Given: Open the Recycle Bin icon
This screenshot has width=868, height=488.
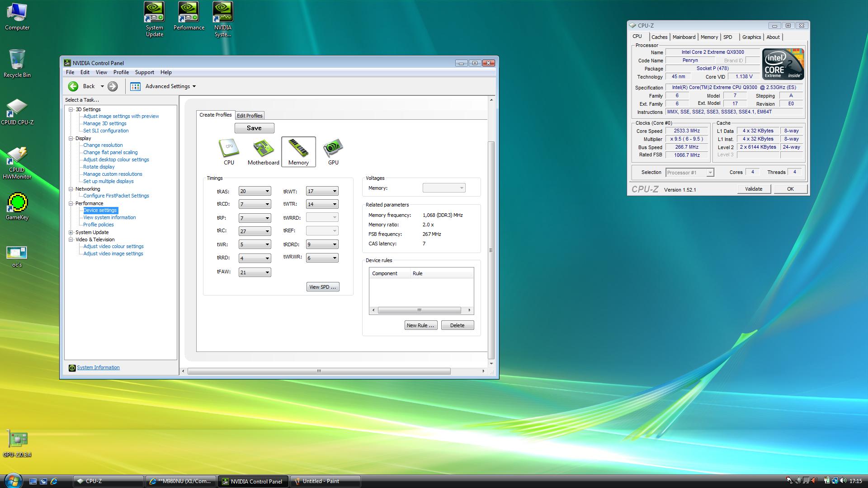Looking at the screenshot, I should click(x=17, y=64).
